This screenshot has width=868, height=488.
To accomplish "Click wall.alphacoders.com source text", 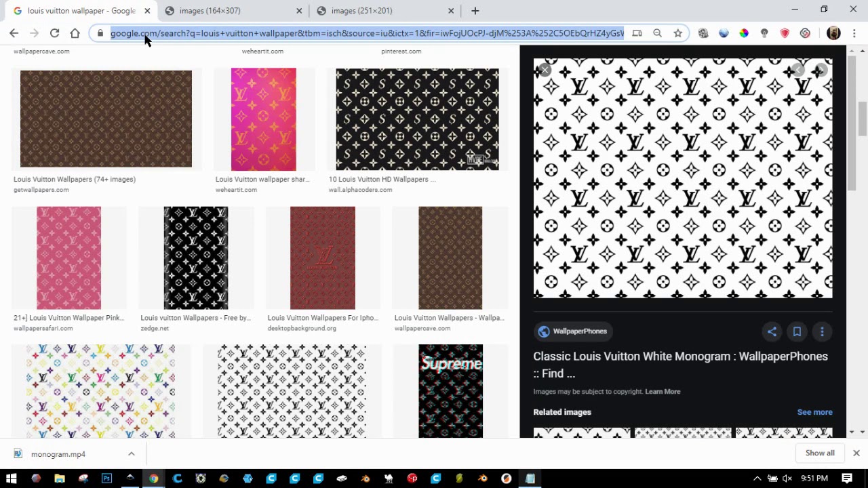I will coord(360,190).
